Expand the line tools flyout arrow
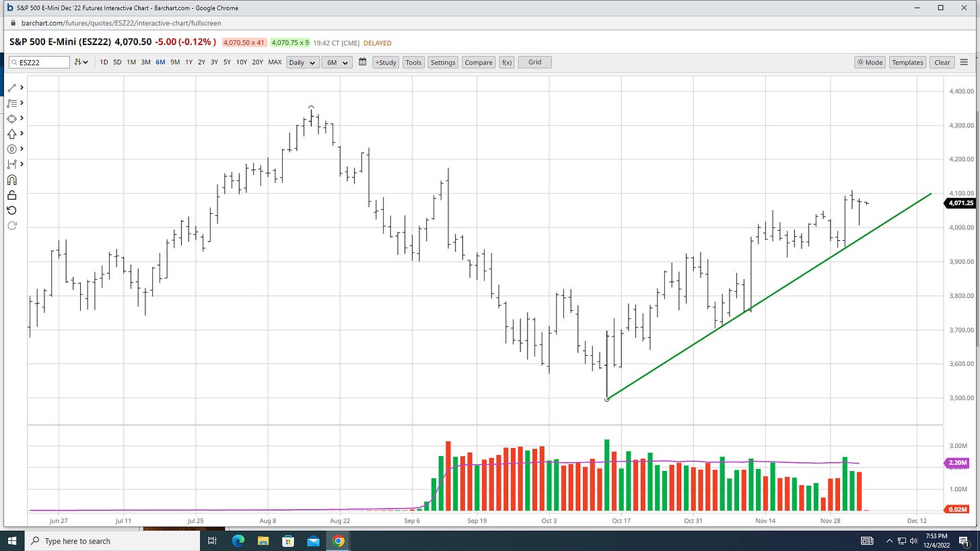The image size is (980, 551). pos(22,87)
